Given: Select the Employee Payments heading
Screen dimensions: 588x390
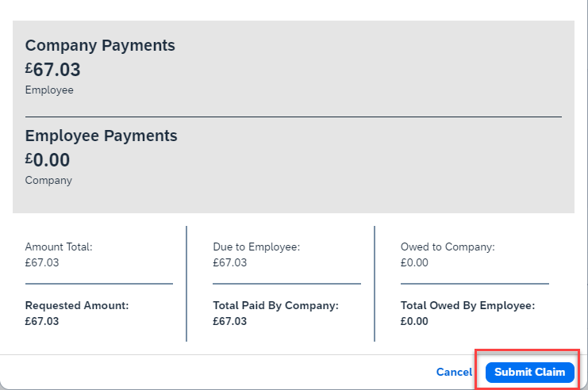Looking at the screenshot, I should tap(101, 136).
